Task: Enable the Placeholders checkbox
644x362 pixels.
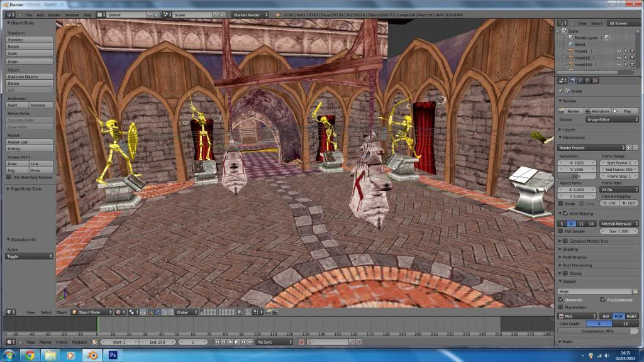Action: [x=561, y=307]
